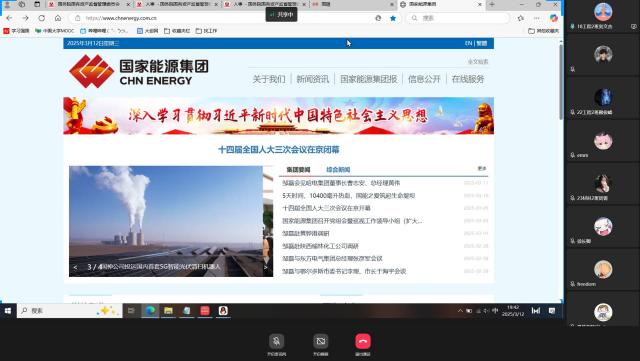Expand system tray hidden icons chevron
Screen dimensions: 640x361
click(x=460, y=311)
